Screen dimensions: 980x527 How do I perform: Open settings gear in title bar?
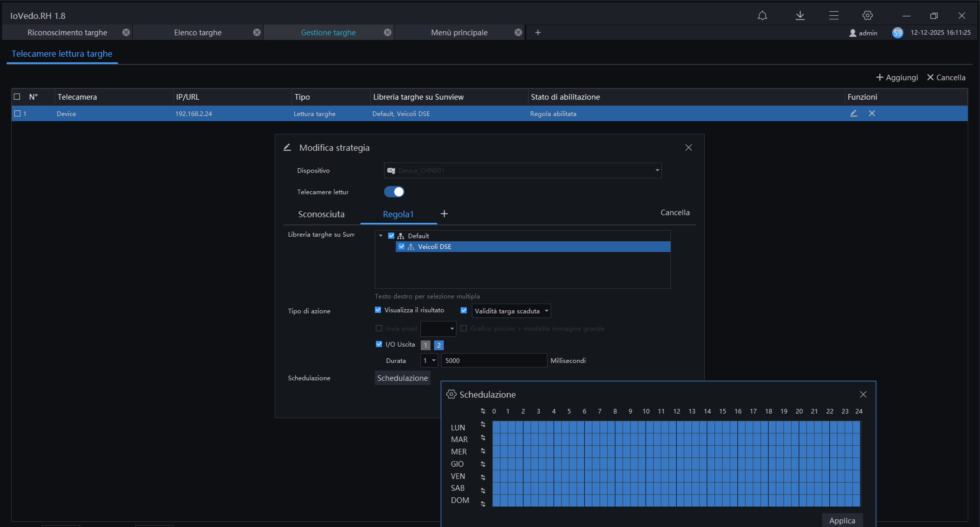pyautogui.click(x=867, y=16)
